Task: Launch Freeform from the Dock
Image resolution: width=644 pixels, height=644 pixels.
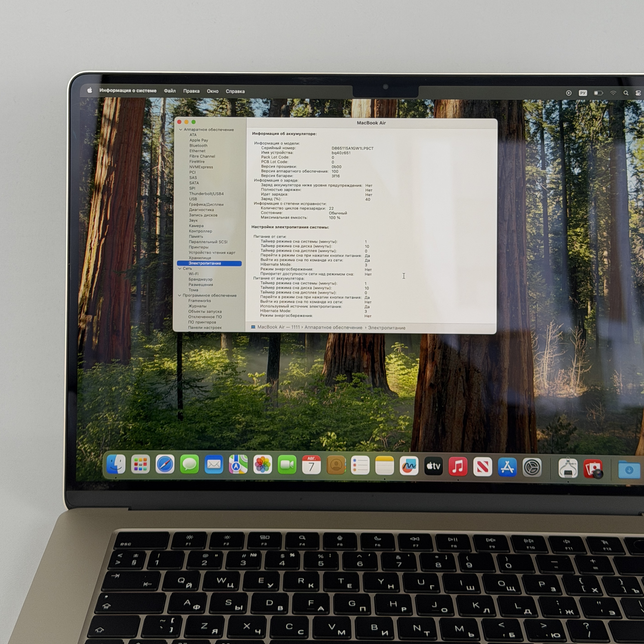Action: click(x=409, y=466)
